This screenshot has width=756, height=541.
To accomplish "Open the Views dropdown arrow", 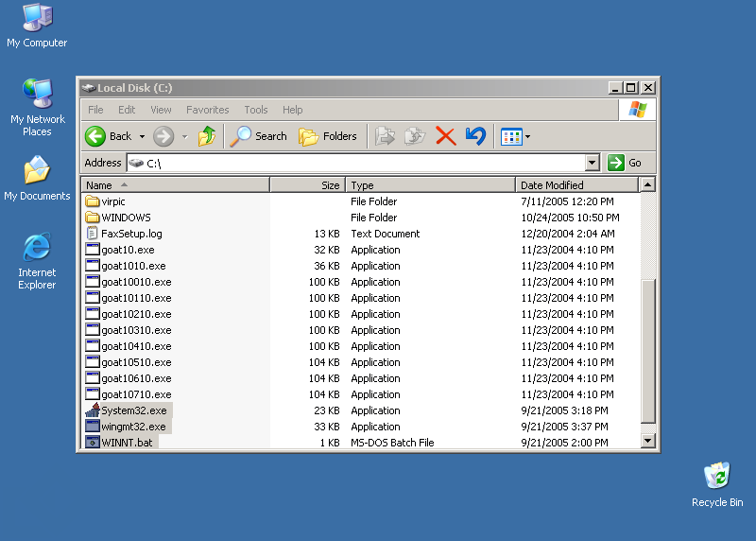I will click(527, 136).
